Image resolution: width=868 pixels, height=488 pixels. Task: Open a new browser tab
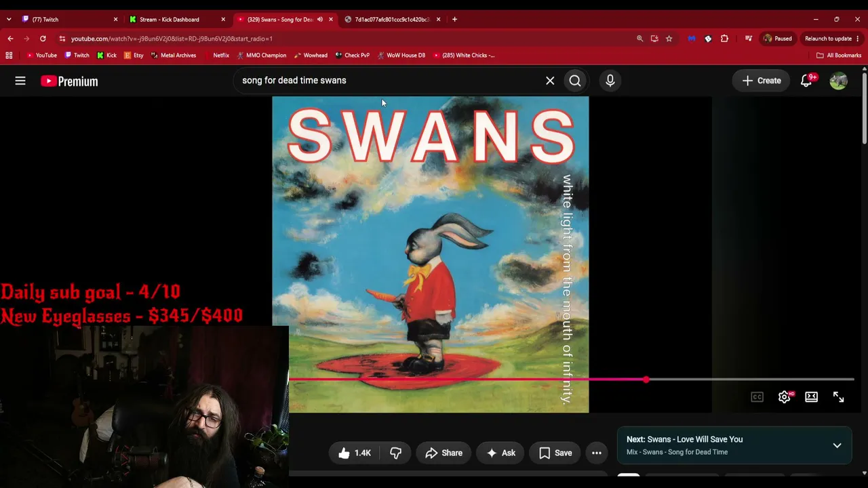(x=454, y=19)
